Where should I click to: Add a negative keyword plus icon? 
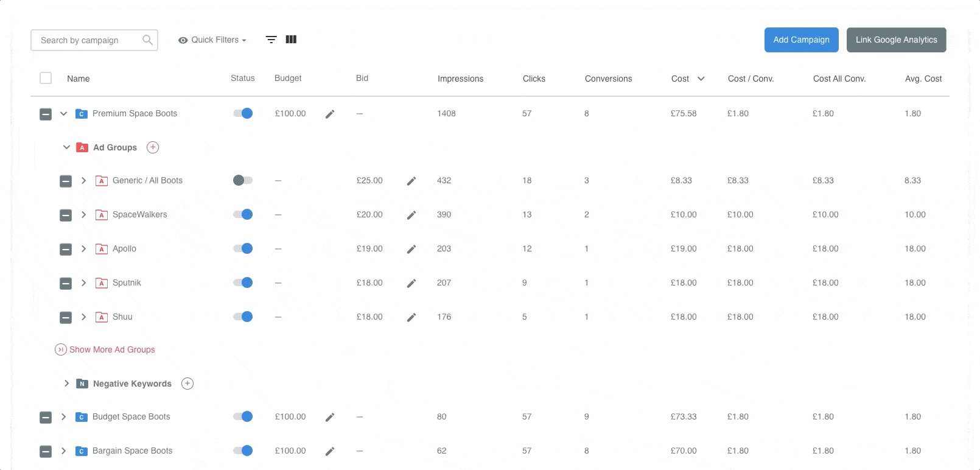tap(187, 384)
